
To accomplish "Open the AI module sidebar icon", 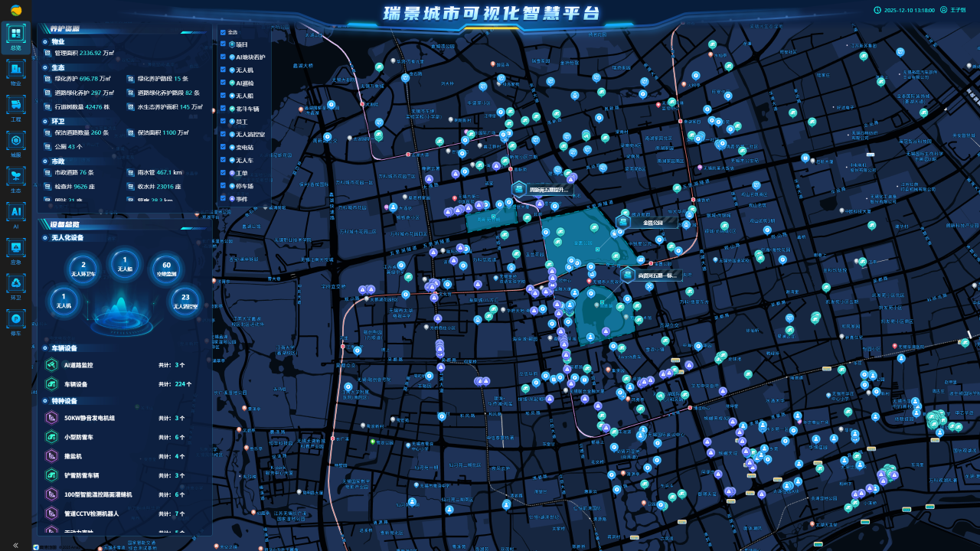I will click(15, 212).
